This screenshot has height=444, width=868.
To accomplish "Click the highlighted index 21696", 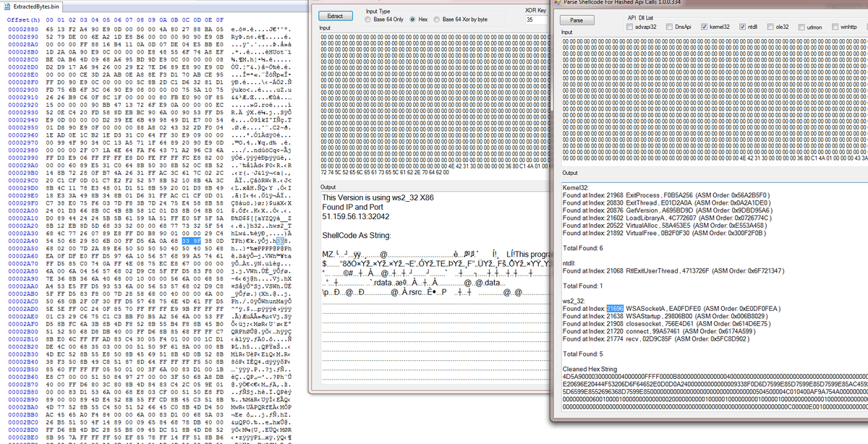I will click(x=615, y=309).
